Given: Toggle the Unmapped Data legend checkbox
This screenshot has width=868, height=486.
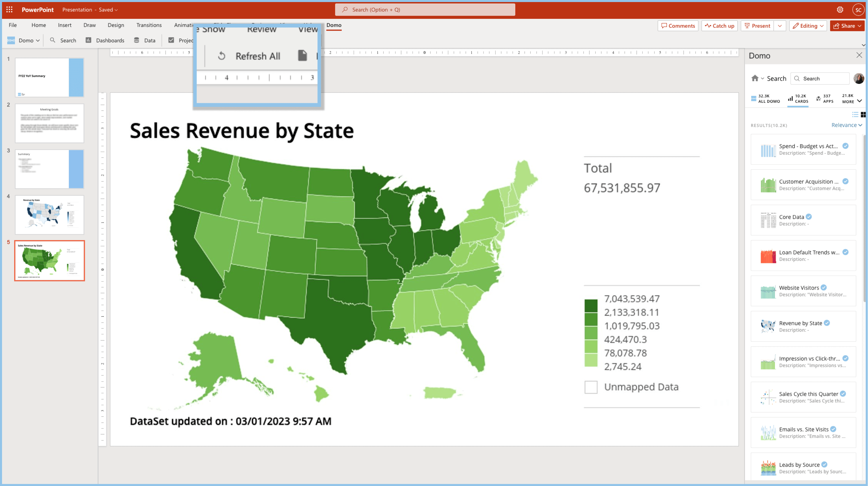Looking at the screenshot, I should [591, 387].
